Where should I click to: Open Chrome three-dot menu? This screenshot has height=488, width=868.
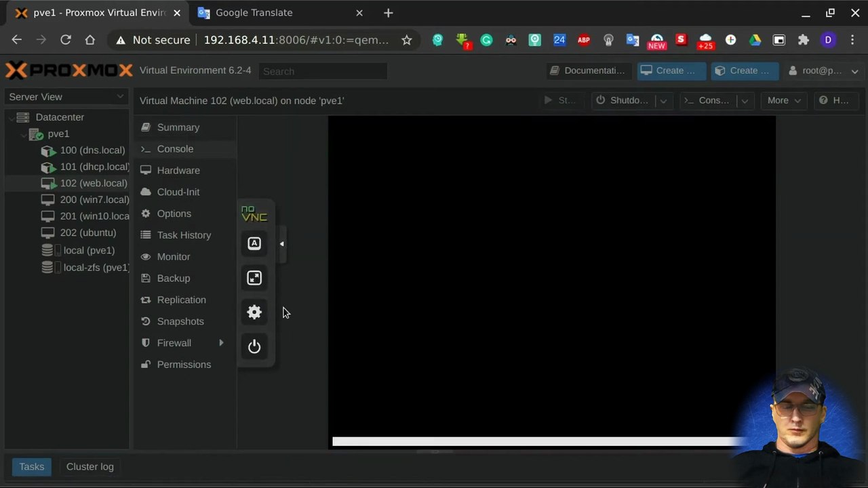(x=852, y=40)
